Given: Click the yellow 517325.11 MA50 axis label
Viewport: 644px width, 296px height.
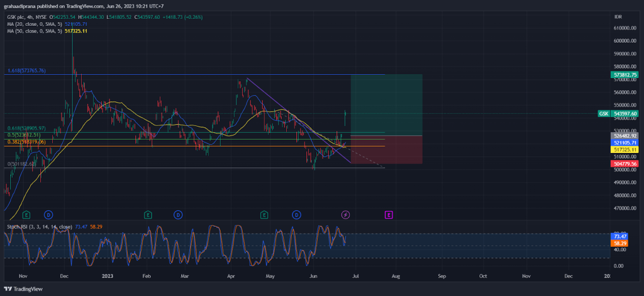Looking at the screenshot, I should [x=626, y=150].
